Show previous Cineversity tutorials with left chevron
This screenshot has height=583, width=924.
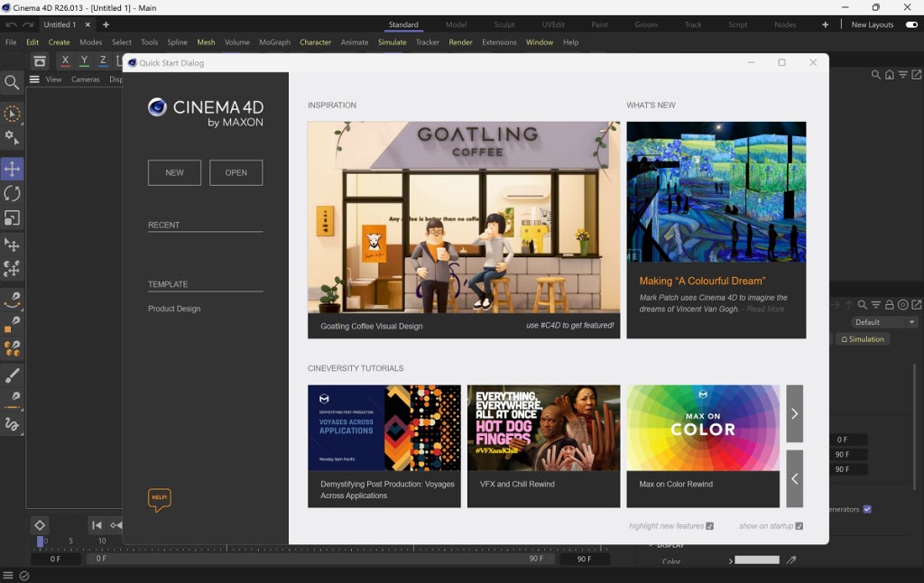click(794, 478)
